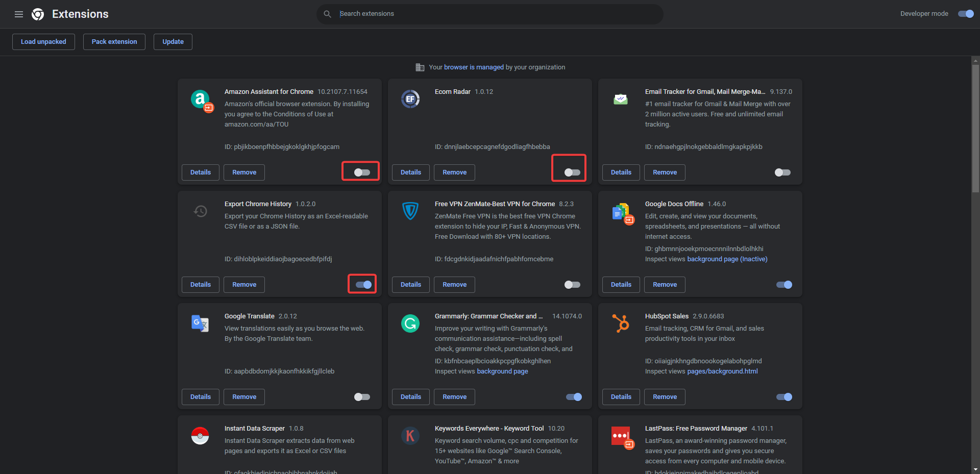The image size is (980, 474).
Task: Open the hamburger main menu
Action: pos(19,14)
